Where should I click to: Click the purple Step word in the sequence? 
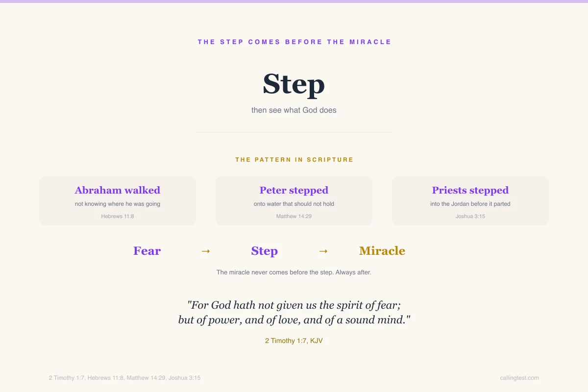point(265,251)
